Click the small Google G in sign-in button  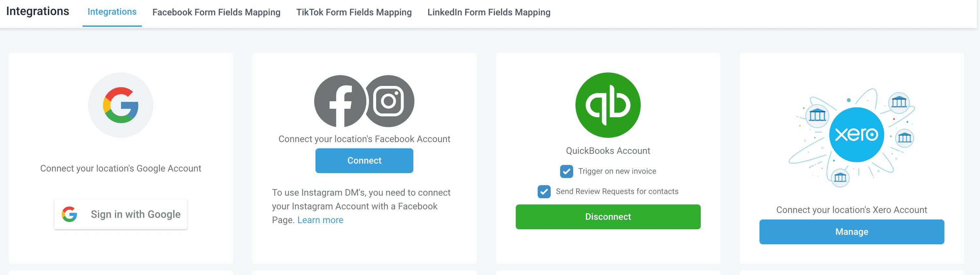coord(69,214)
